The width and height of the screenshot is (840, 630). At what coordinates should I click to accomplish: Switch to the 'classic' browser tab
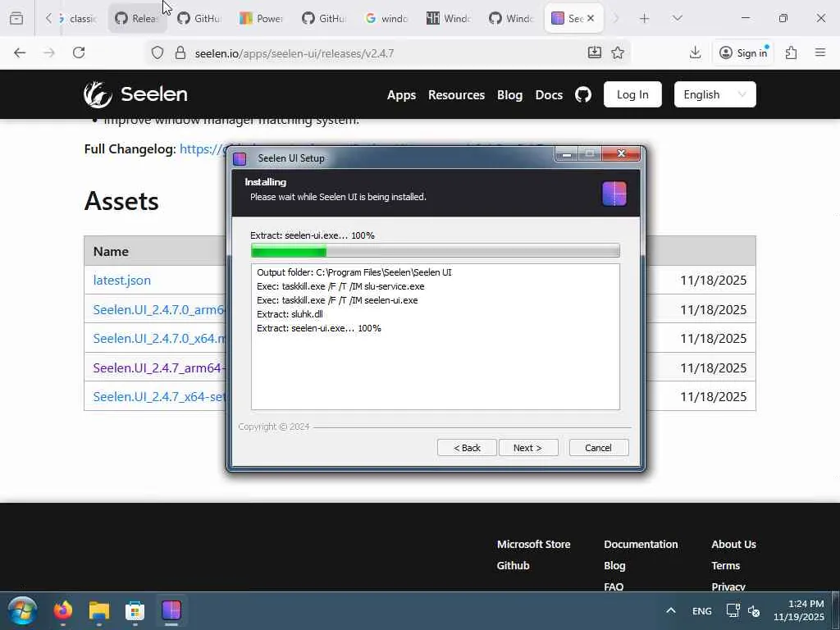point(78,18)
